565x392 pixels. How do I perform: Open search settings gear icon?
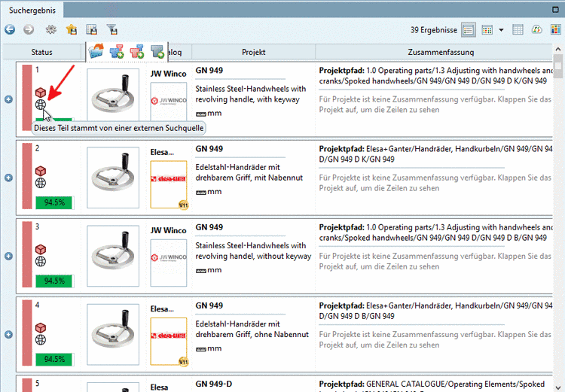click(x=50, y=29)
